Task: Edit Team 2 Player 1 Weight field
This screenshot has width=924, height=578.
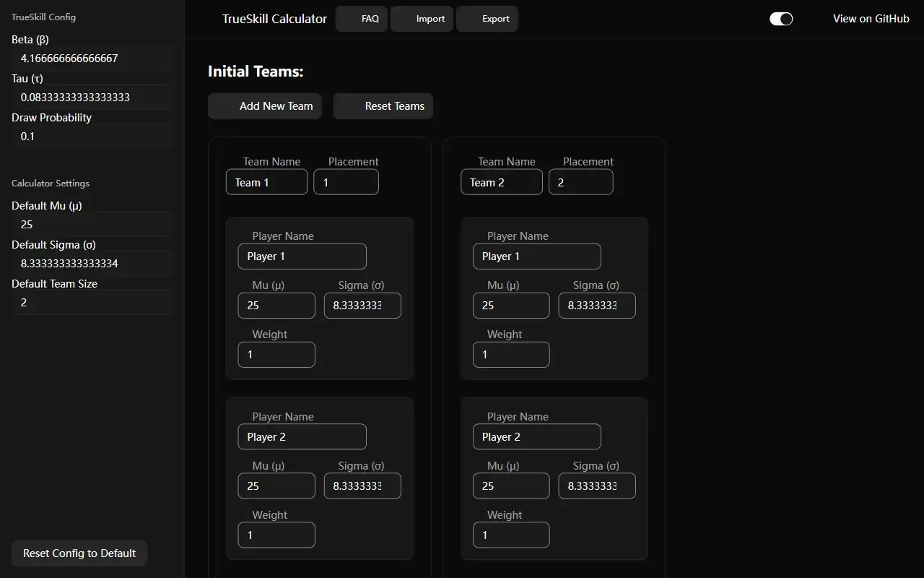Action: coord(511,355)
